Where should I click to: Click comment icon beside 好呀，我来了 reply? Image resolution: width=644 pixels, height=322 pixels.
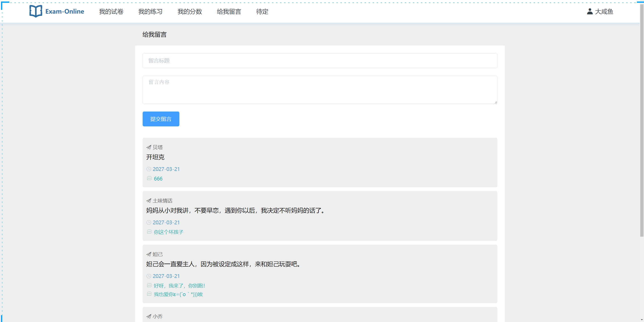click(149, 285)
